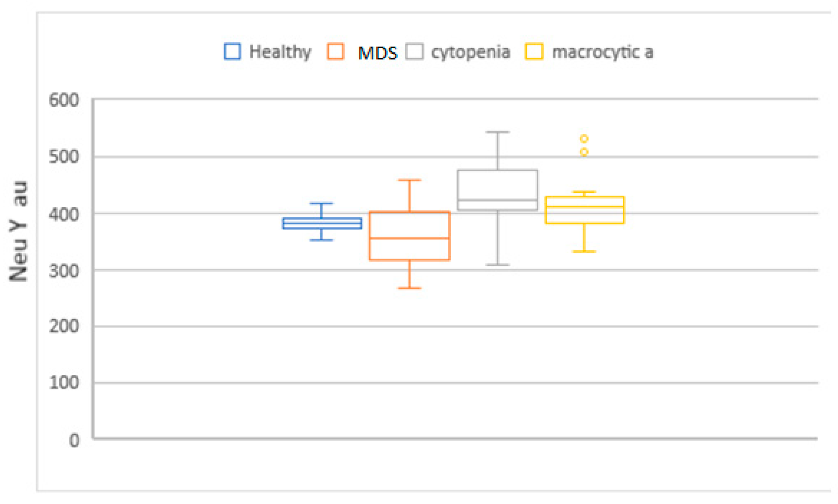Click the lower yellow outlier point
The height and width of the screenshot is (504, 838).
click(584, 152)
